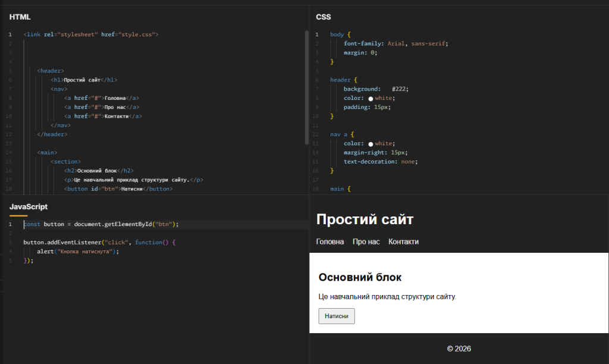The height and width of the screenshot is (364, 609).
Task: Select the HTML panel title
Action: pos(20,17)
